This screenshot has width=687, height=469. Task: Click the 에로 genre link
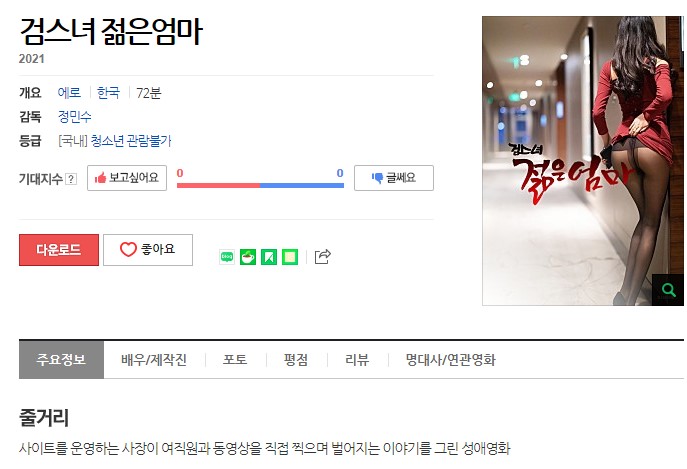tap(69, 93)
